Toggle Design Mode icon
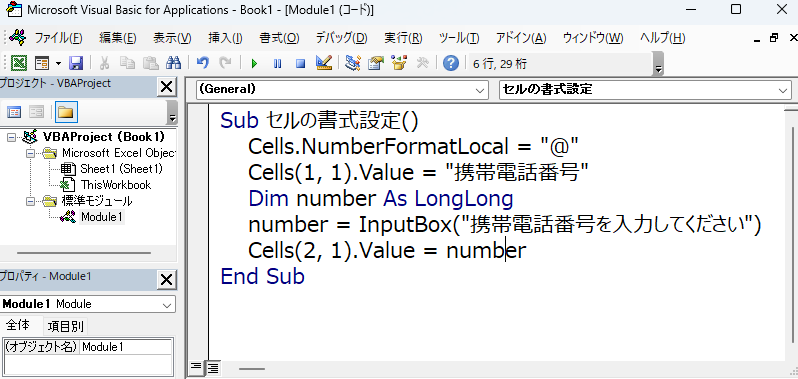 click(x=324, y=63)
